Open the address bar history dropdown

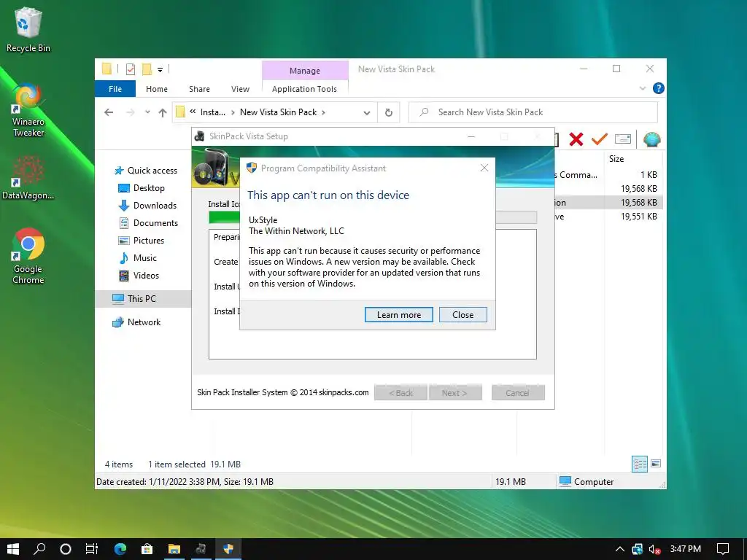tap(367, 113)
